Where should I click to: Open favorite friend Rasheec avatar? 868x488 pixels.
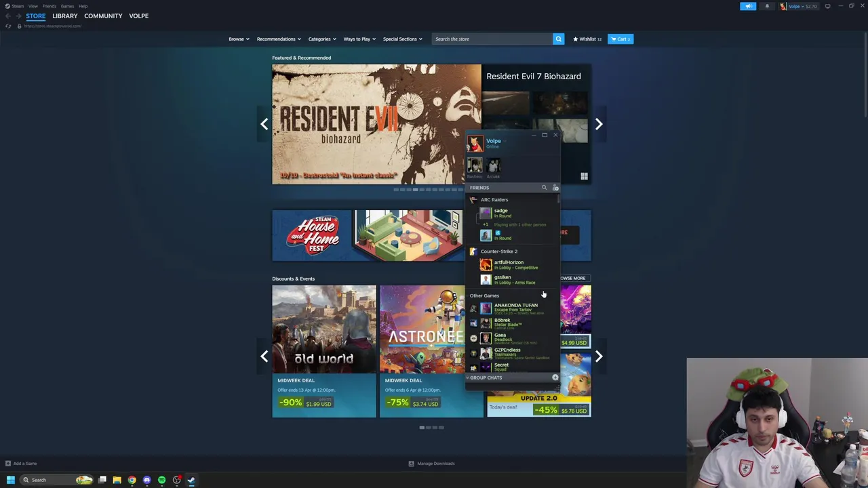(474, 165)
